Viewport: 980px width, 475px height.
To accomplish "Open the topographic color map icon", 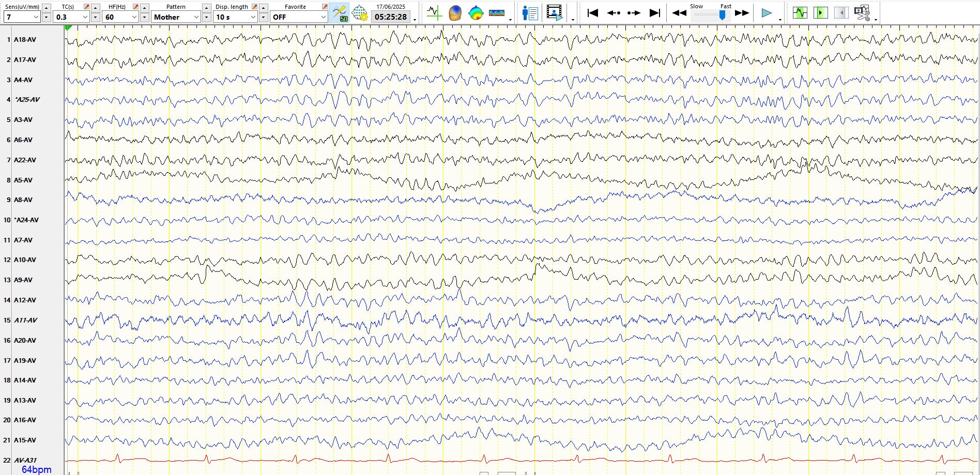I will click(476, 12).
